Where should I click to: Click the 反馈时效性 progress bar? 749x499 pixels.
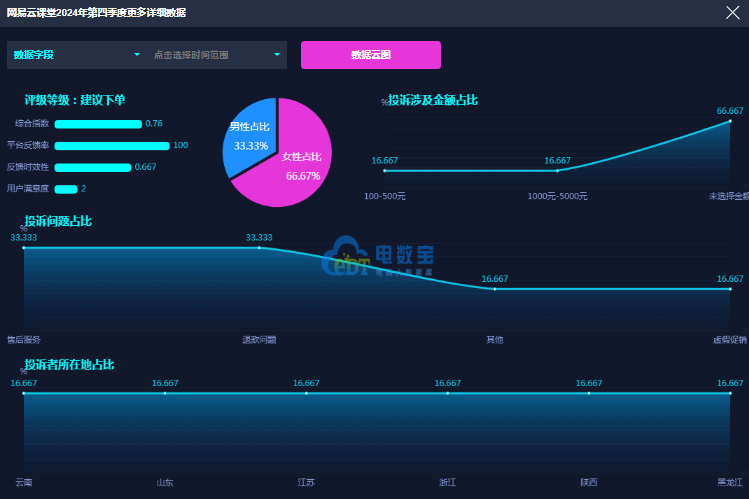93,167
